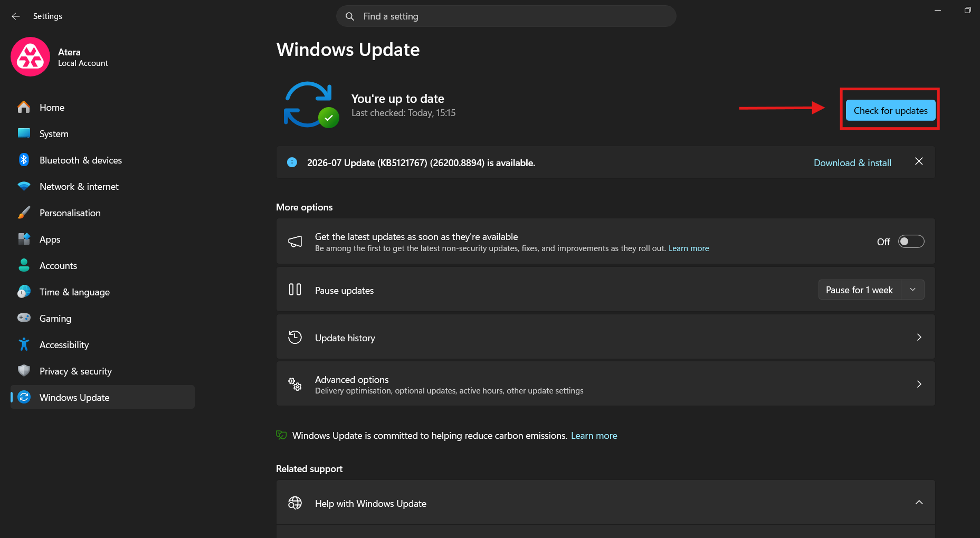Screen dimensions: 980x538
Task: Open System settings in the sidebar
Action: tap(102, 133)
